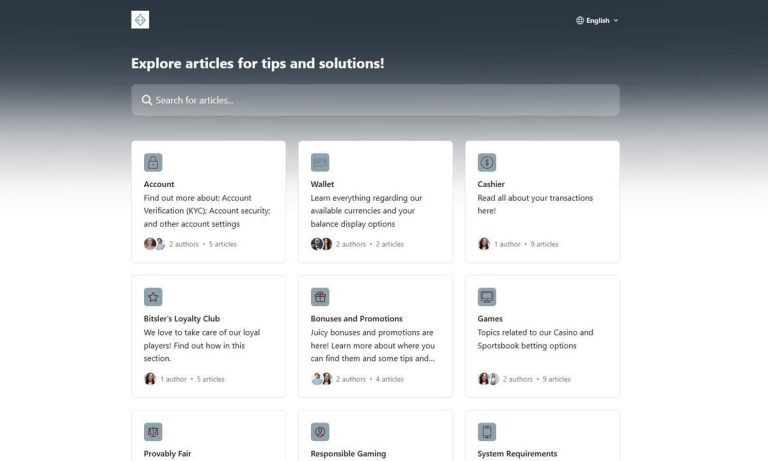Image resolution: width=768 pixels, height=461 pixels.
Task: Click the Account padlock icon
Action: click(153, 162)
